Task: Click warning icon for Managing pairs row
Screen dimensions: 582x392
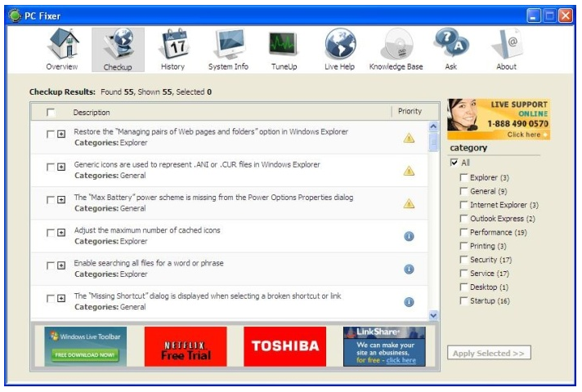Action: 409,138
